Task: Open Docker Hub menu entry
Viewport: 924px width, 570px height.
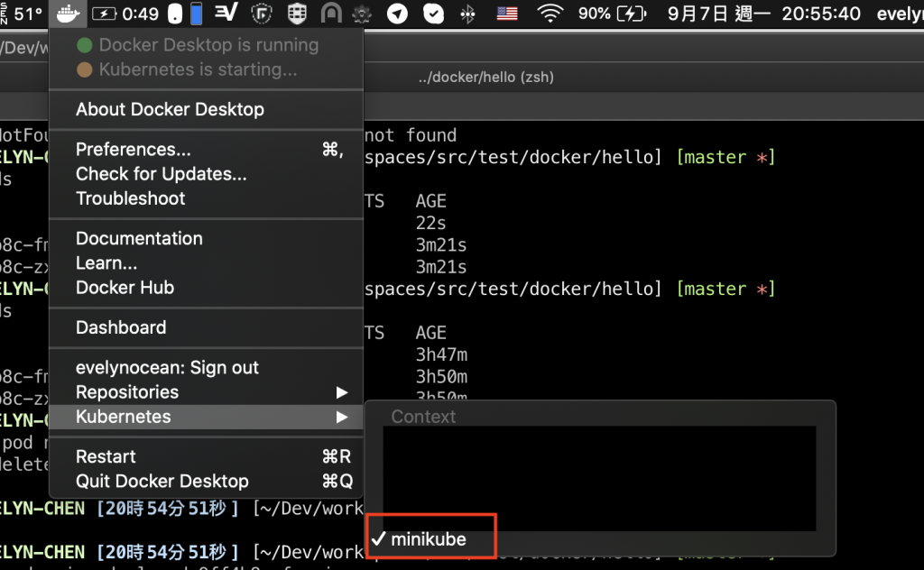Action: click(206, 288)
